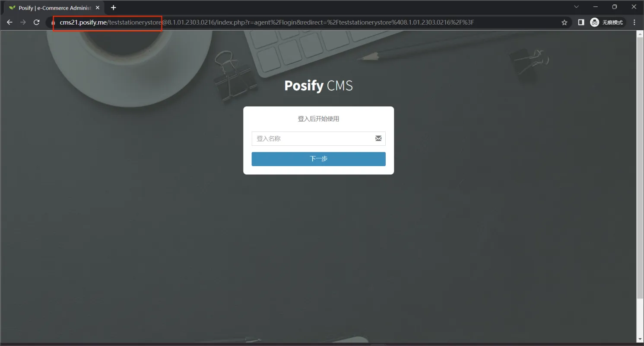
Task: Click the scrollbar down arrow
Action: (640, 339)
